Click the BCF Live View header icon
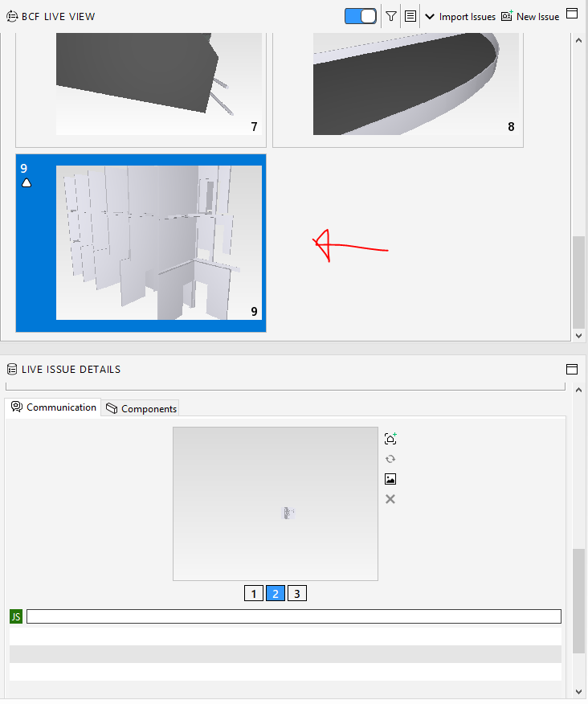 pos(12,17)
